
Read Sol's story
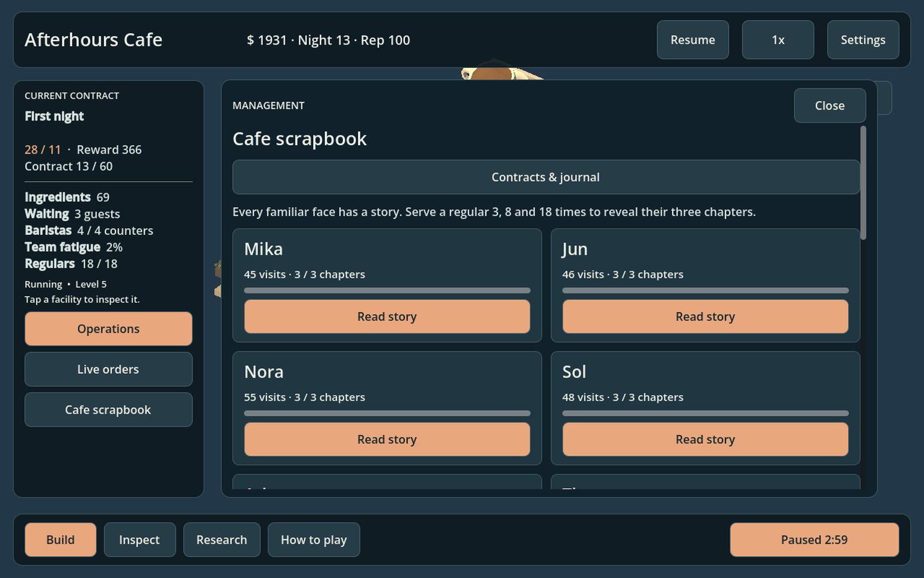(705, 440)
